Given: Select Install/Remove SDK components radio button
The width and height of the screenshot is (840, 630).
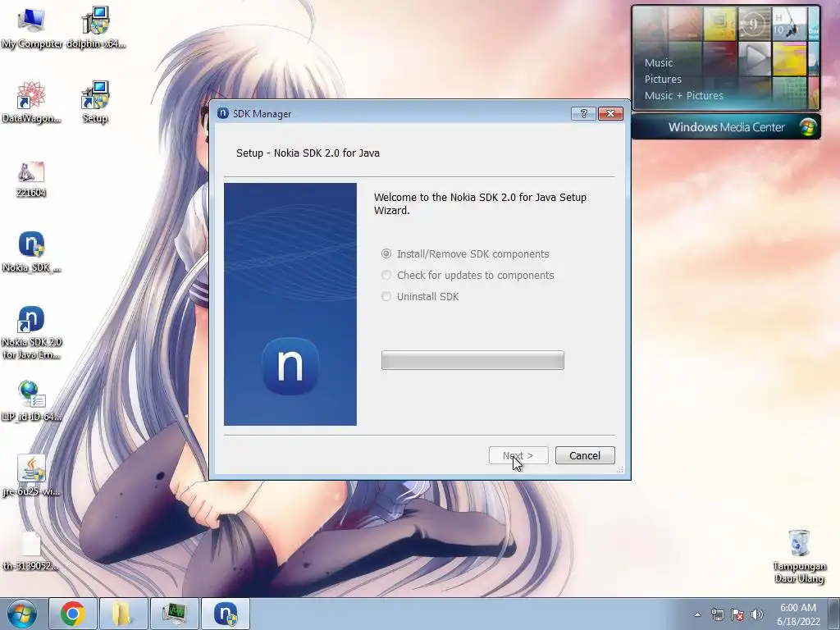Looking at the screenshot, I should [x=386, y=254].
